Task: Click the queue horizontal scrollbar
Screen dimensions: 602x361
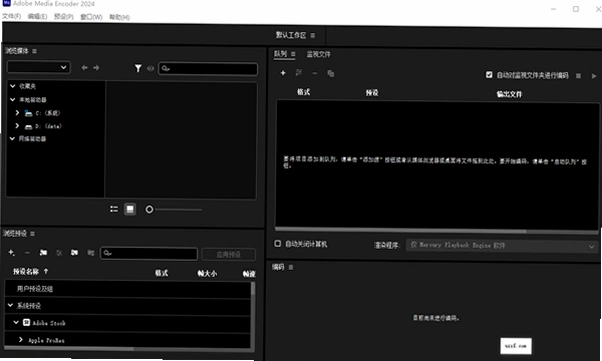Action: (x=401, y=231)
